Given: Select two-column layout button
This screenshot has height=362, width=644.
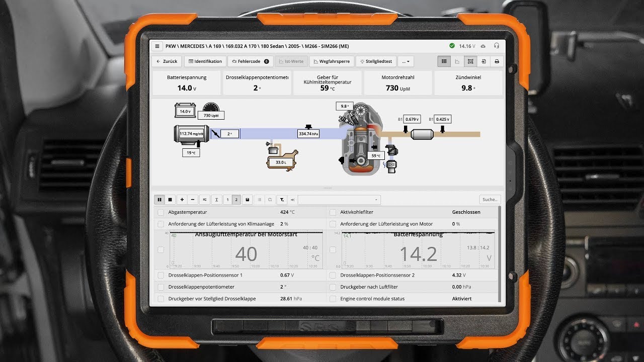Looking at the screenshot, I should (236, 200).
